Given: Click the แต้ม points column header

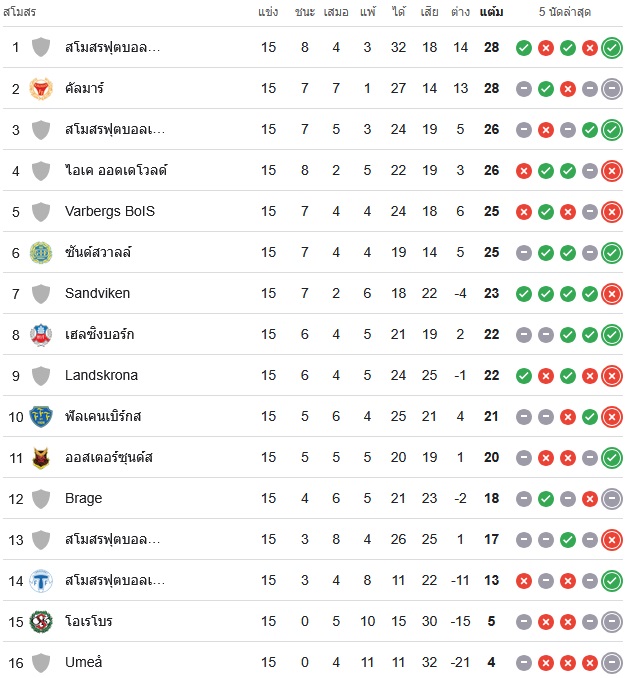Looking at the screenshot, I should (492, 12).
